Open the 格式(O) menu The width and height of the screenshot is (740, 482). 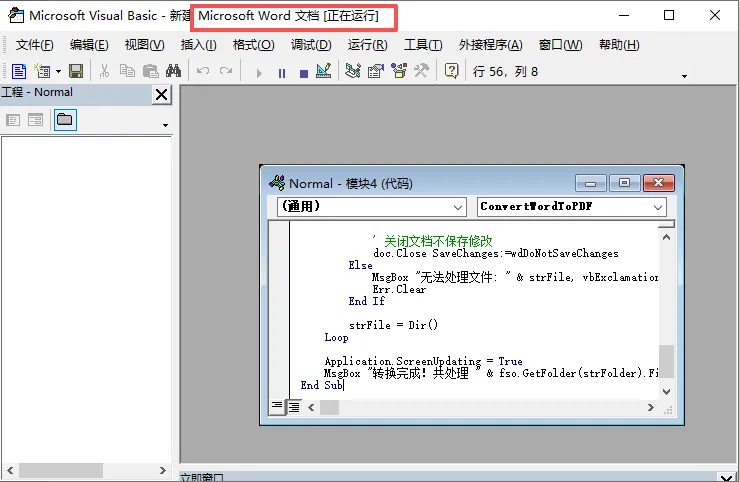[253, 45]
